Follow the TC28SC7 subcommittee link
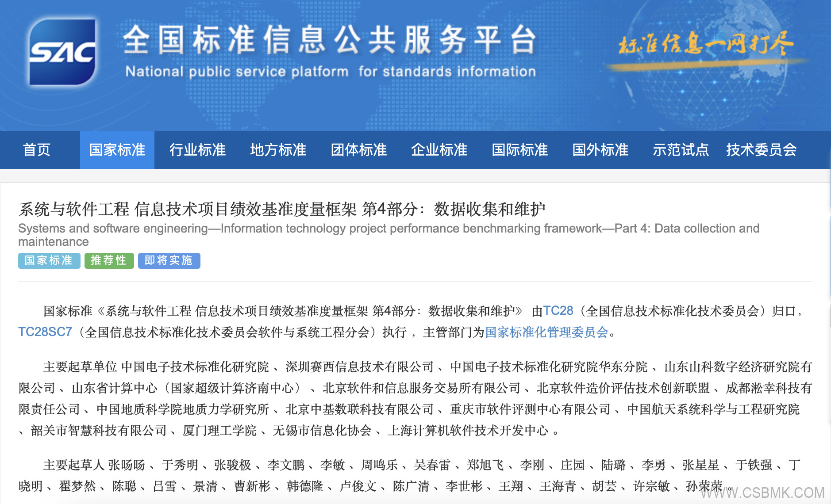Viewport: 831px width, 504px height. click(x=45, y=332)
